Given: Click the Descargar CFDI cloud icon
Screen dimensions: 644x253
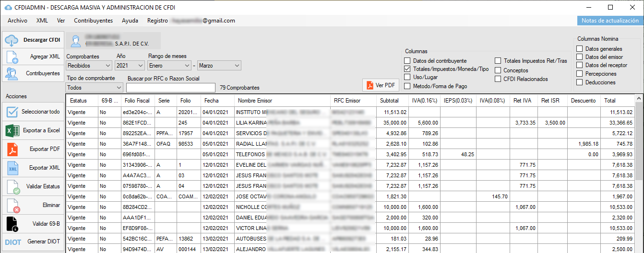Looking at the screenshot, I should pyautogui.click(x=12, y=40).
